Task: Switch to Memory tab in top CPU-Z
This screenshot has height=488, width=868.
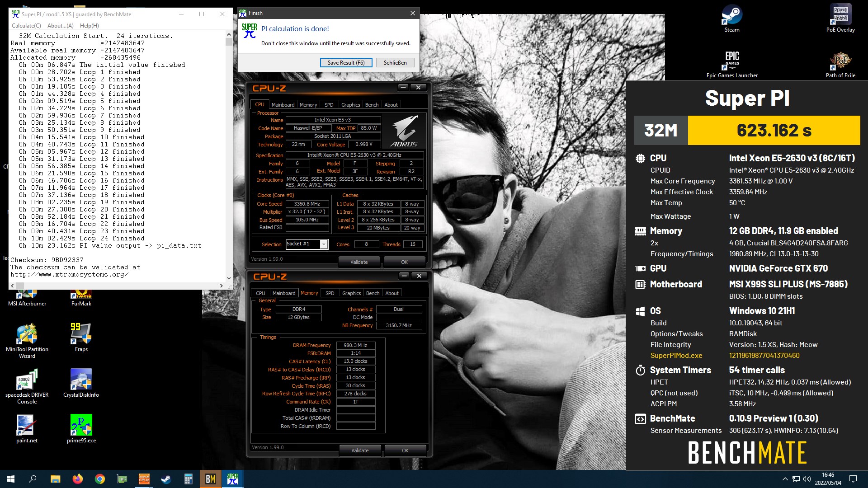Action: 308,105
